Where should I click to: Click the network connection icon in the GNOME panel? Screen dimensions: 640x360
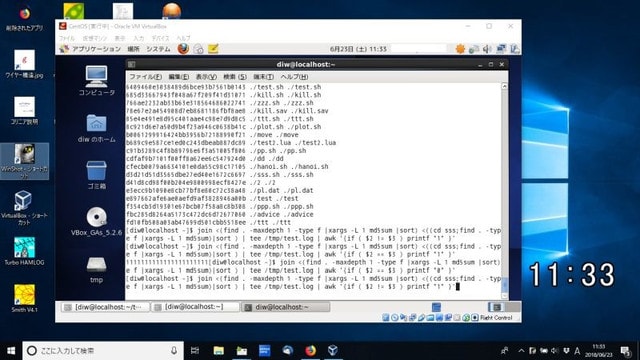501,49
